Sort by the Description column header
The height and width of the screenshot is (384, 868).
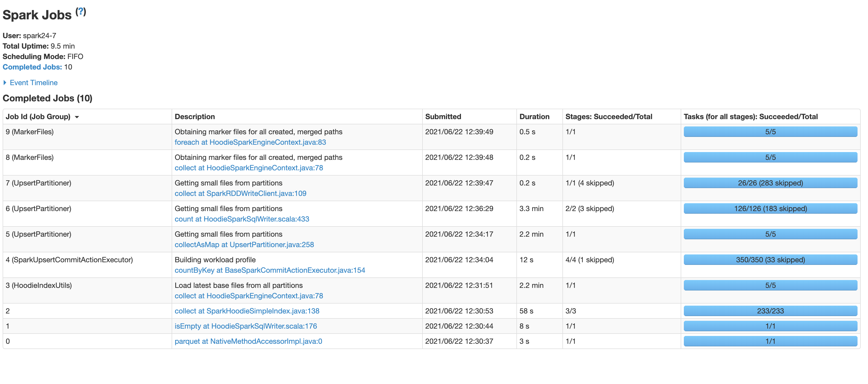(194, 117)
